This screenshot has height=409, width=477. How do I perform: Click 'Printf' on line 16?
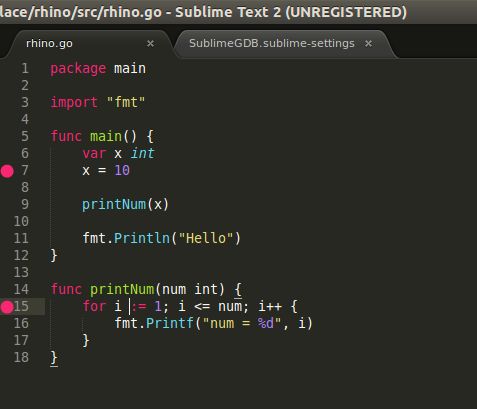[x=170, y=323]
